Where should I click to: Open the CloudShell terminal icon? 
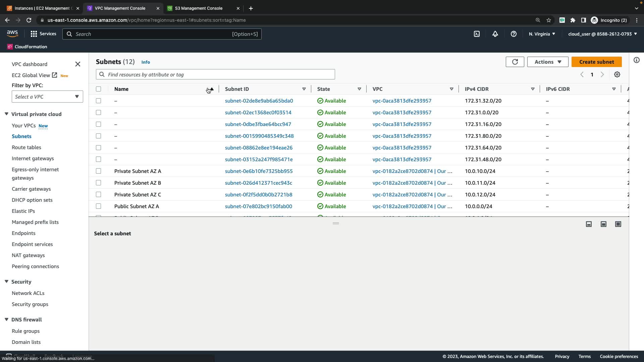click(477, 34)
